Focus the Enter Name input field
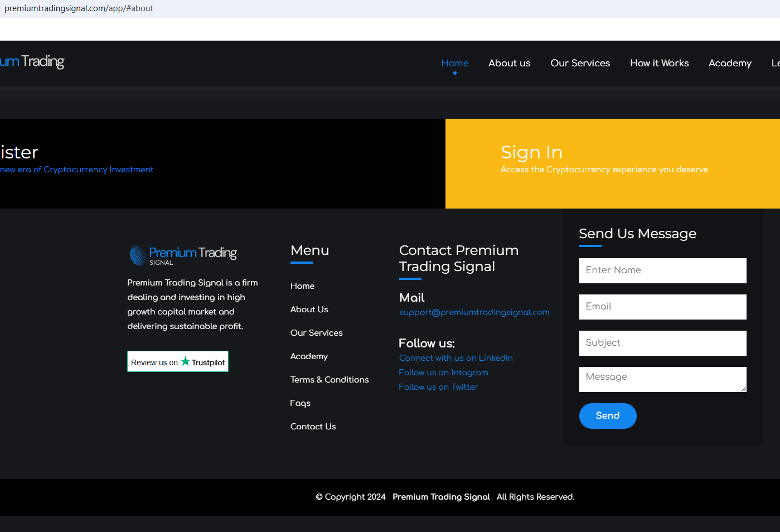 (x=662, y=270)
